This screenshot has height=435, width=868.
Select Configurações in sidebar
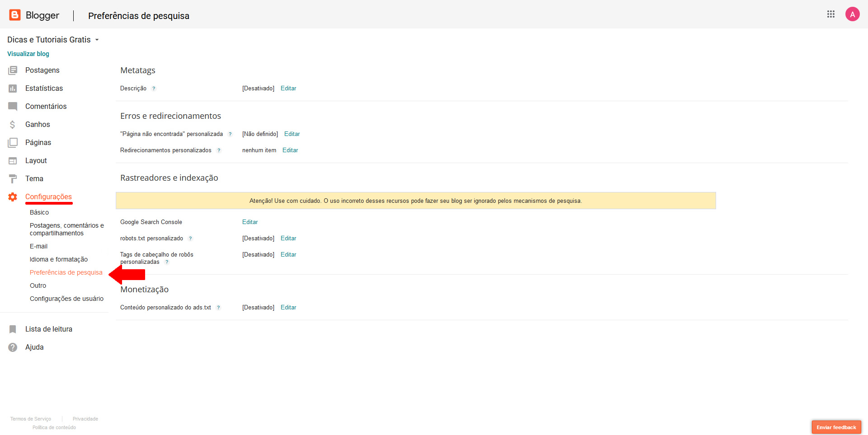click(48, 196)
